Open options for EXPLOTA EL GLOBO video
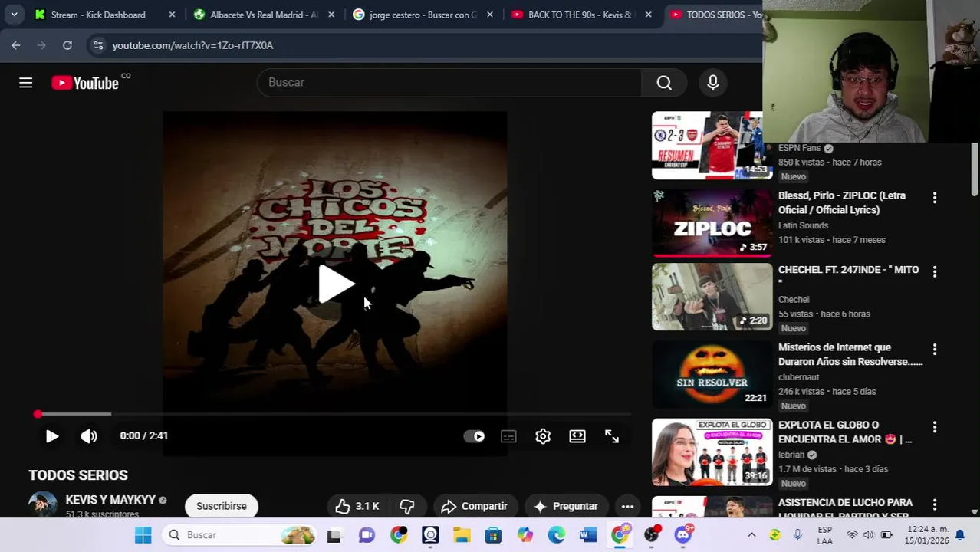This screenshot has width=980, height=552. (x=934, y=427)
